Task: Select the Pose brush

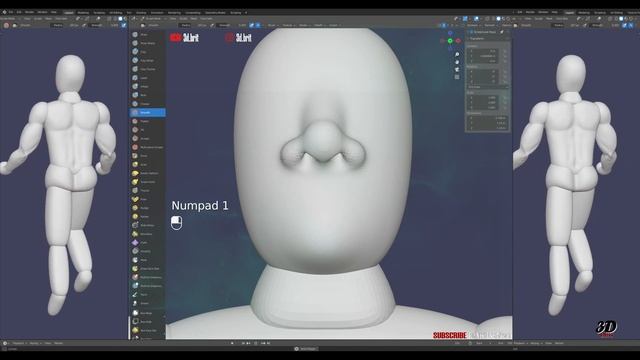Action: (x=147, y=199)
